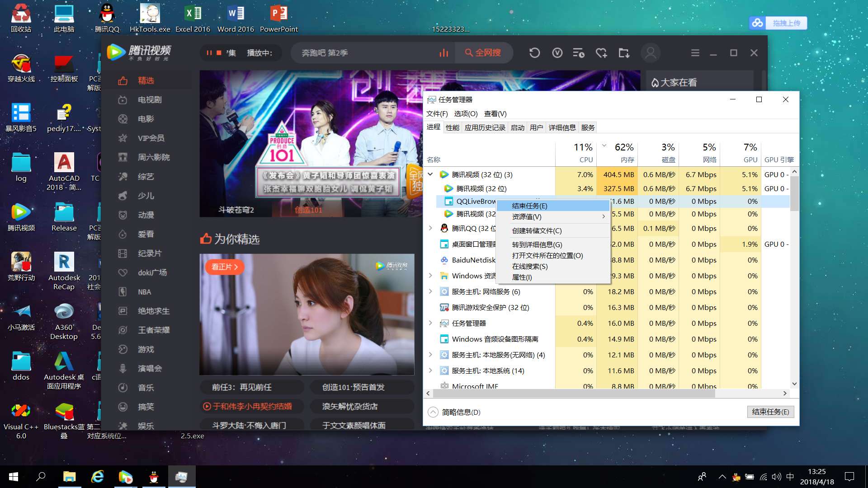The width and height of the screenshot is (868, 488).
Task: Open the 前任3：再见前任 link
Action: click(242, 387)
